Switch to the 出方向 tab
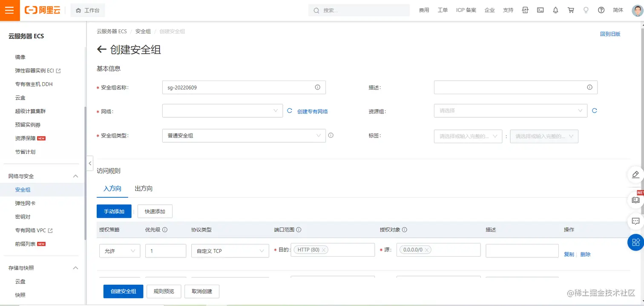Screen dimensions: 644x306 pos(144,188)
